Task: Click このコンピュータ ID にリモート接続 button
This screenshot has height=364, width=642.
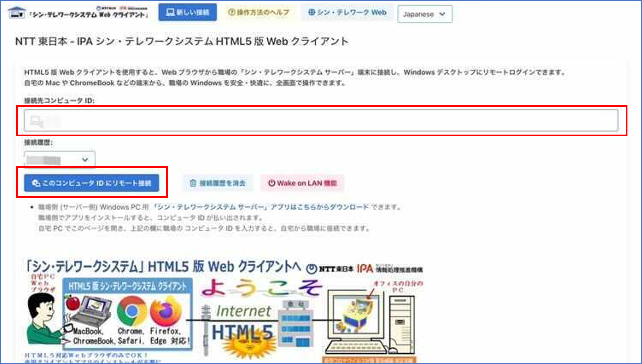Action: [92, 183]
